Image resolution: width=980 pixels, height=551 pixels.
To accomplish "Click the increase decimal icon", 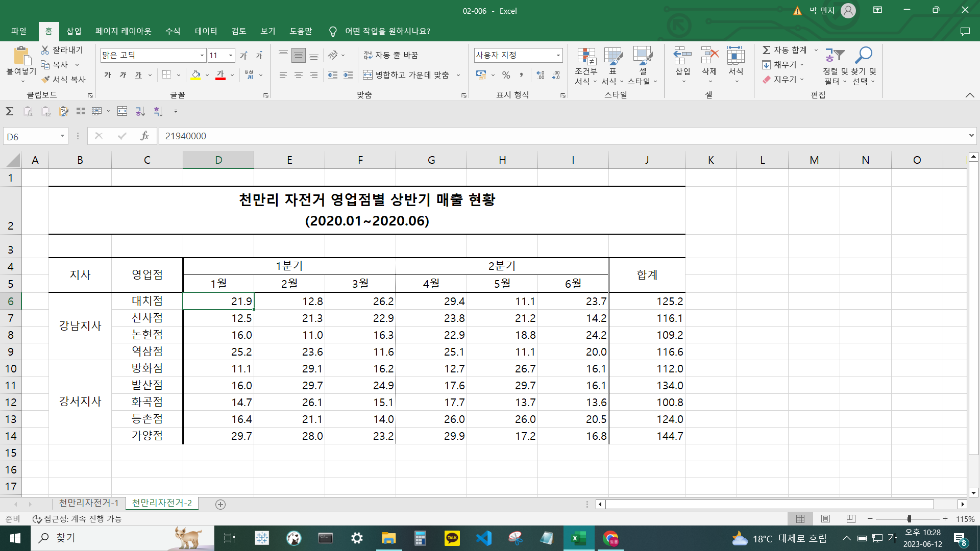I will [x=541, y=75].
